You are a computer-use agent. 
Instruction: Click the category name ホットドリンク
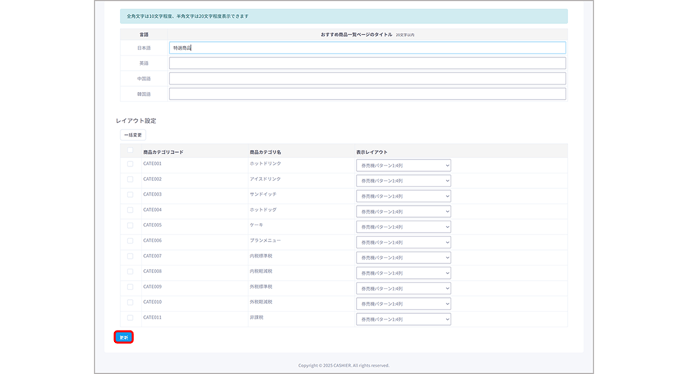(265, 163)
